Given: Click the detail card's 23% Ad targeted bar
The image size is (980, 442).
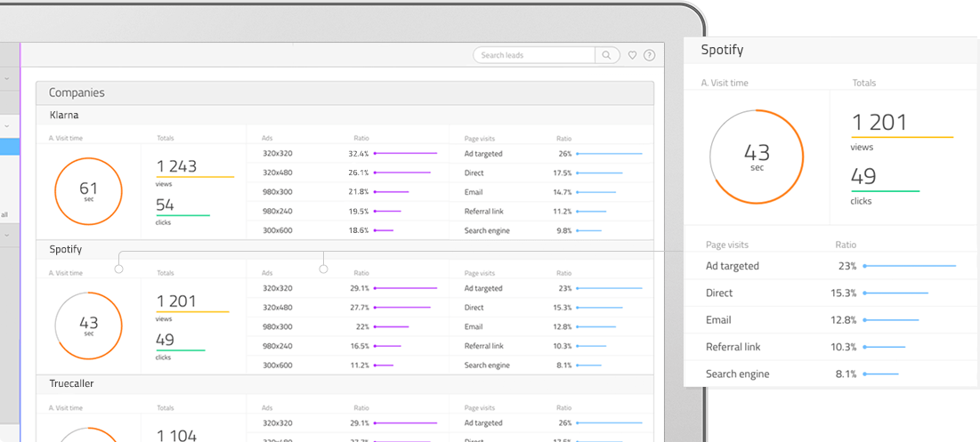Looking at the screenshot, I should [910, 266].
